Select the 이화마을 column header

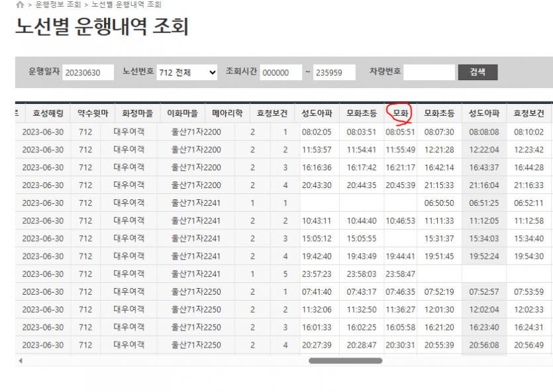coord(181,114)
